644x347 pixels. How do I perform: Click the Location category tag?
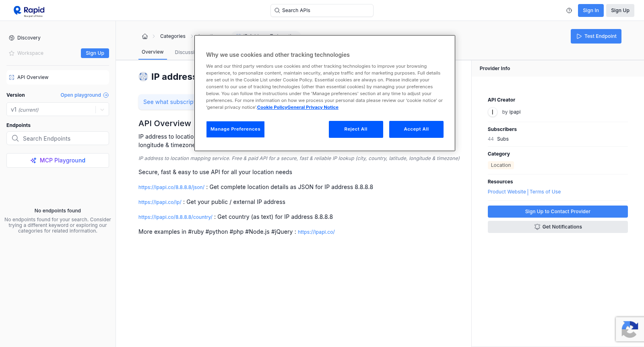(501, 165)
